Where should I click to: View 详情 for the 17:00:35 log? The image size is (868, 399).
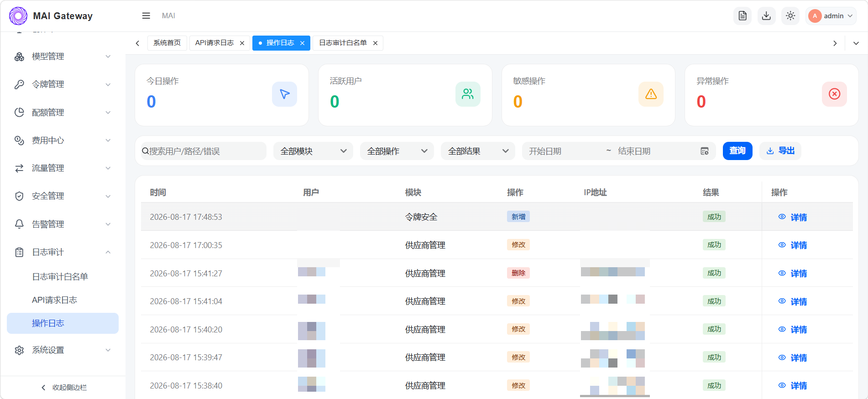point(793,245)
